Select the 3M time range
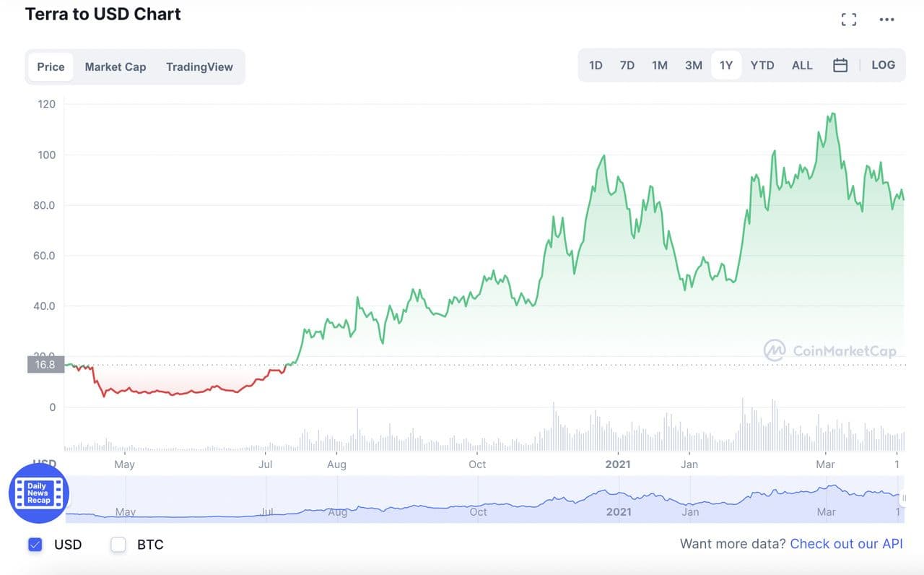924x575 pixels. click(694, 65)
